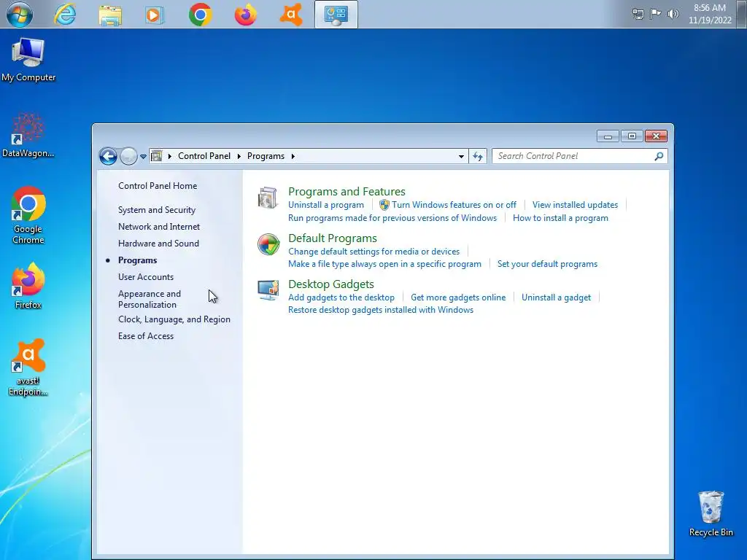This screenshot has width=747, height=560.
Task: Select the Recycle Bin icon
Action: click(711, 514)
